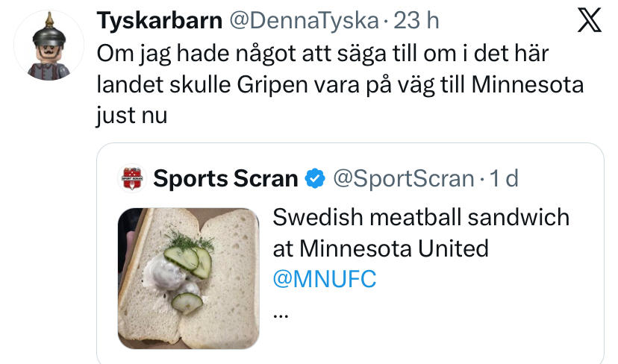Image resolution: width=618 pixels, height=364 pixels.
Task: Expand the truncated quoted tweet ellipsis
Action: pos(281,316)
